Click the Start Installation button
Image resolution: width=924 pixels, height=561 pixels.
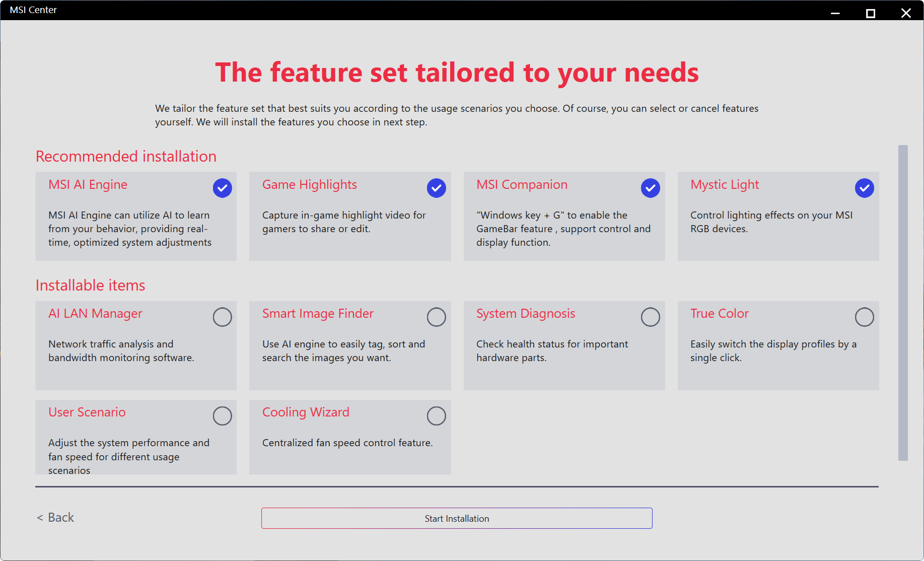point(457,518)
